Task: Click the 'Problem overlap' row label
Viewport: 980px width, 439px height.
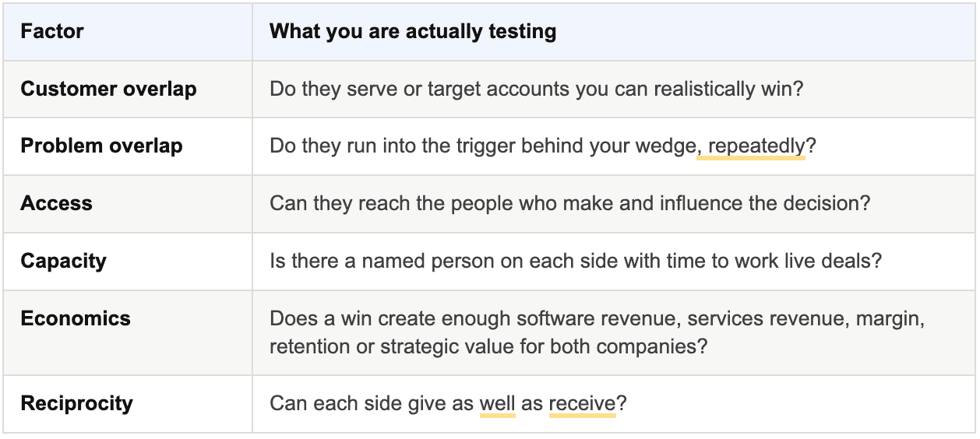Action: point(101,146)
